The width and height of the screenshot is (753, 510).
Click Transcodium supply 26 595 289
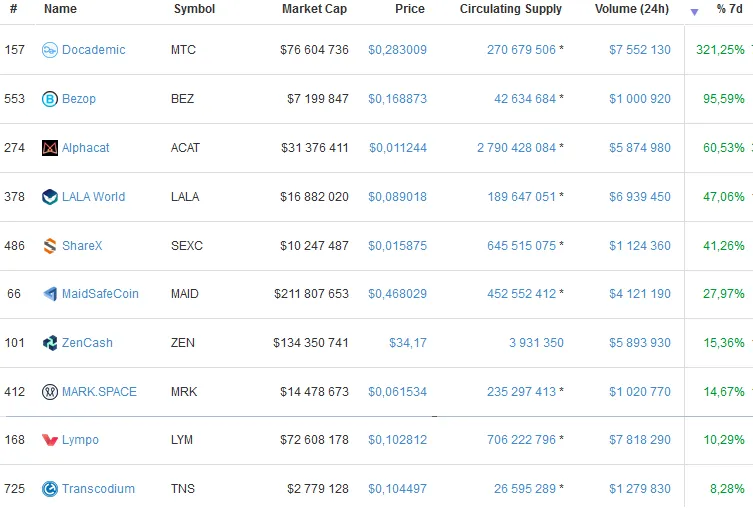(x=525, y=489)
